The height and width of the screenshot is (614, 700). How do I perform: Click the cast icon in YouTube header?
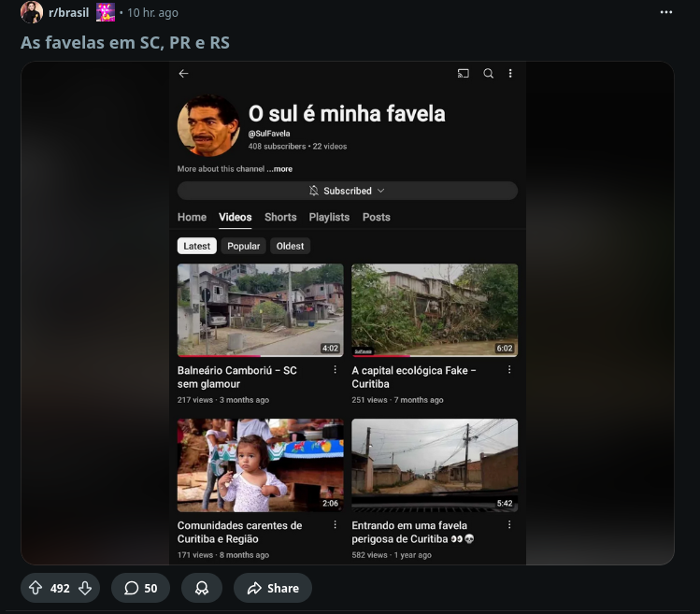(464, 73)
